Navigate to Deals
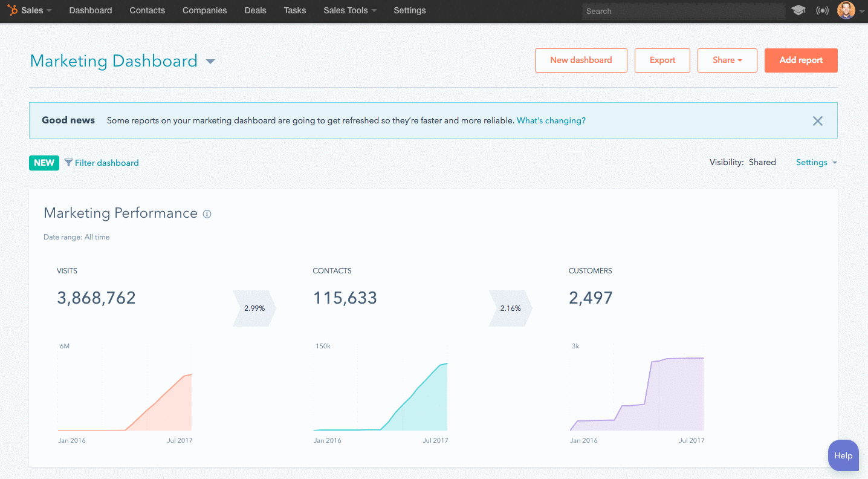868x479 pixels. pyautogui.click(x=255, y=10)
